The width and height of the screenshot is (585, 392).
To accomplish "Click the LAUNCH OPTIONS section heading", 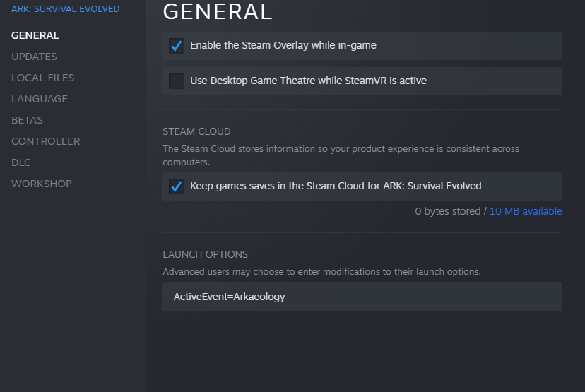I will click(205, 254).
